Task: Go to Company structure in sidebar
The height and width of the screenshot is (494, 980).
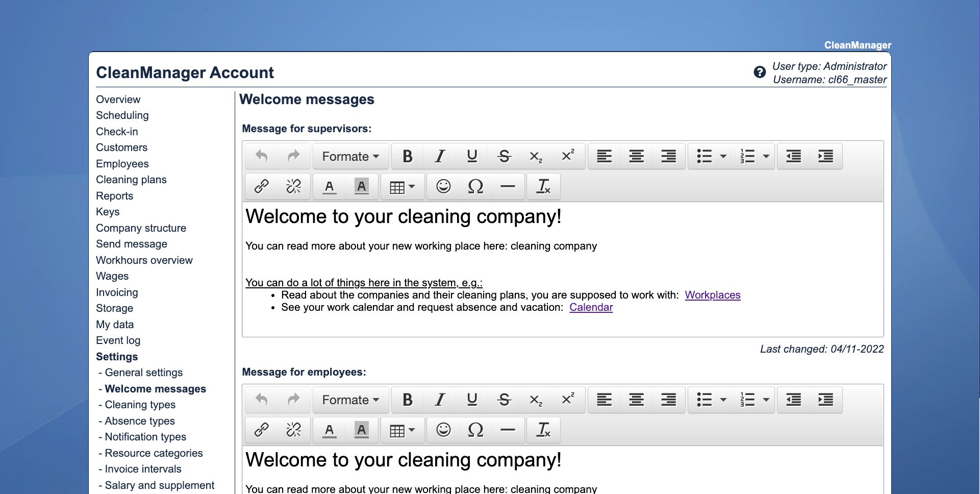Action: [141, 228]
